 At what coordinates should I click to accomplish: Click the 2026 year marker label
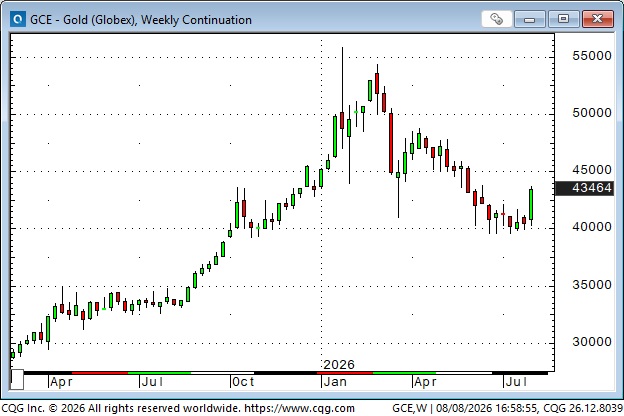point(339,365)
